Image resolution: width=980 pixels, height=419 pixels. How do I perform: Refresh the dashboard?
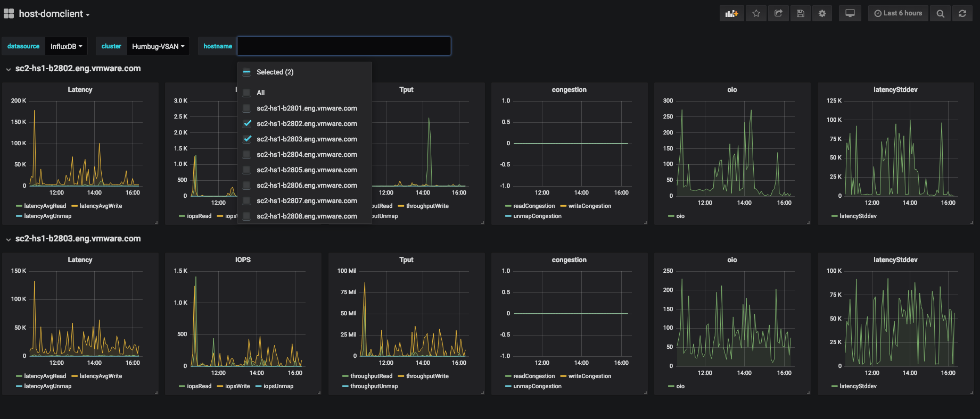(962, 13)
